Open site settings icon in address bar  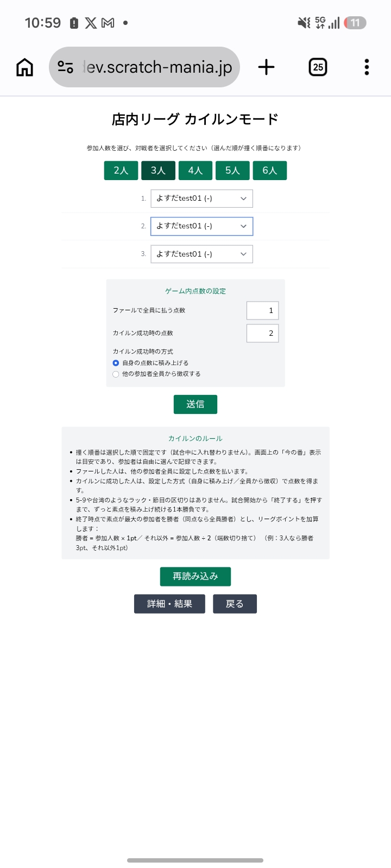pos(66,67)
